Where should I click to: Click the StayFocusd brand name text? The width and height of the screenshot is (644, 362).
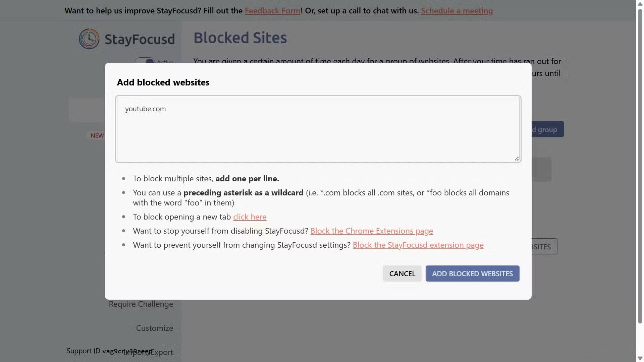(140, 39)
